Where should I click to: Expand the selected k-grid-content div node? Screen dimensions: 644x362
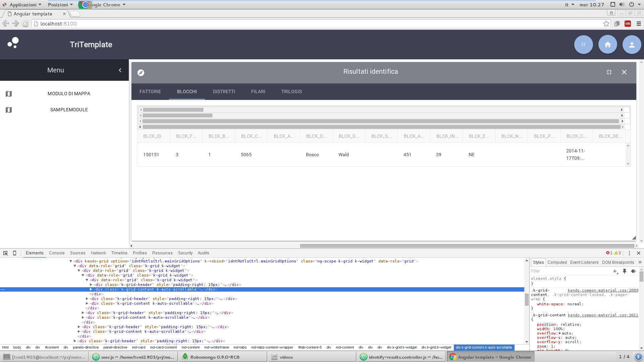pyautogui.click(x=91, y=289)
